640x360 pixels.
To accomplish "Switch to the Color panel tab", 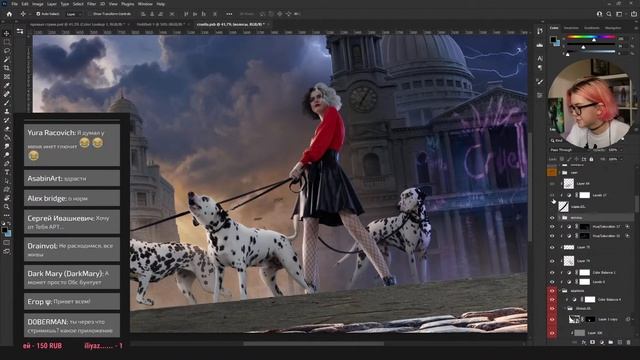I will (554, 28).
